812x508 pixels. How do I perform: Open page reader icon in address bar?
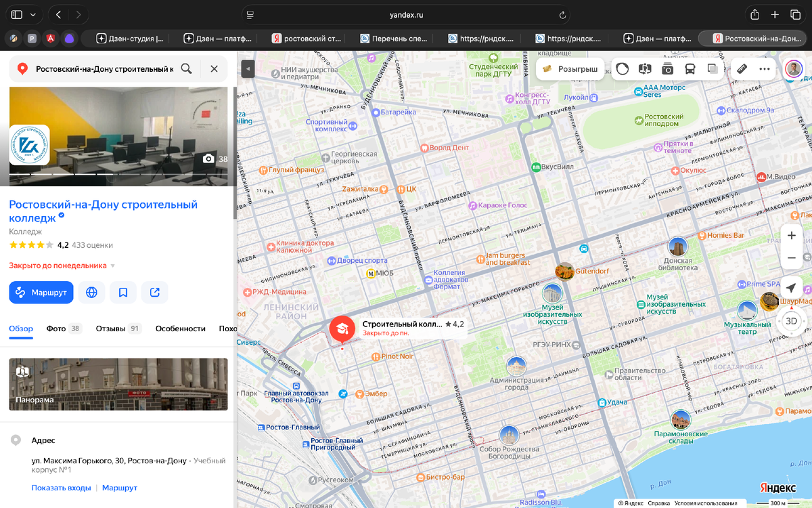pos(250,15)
